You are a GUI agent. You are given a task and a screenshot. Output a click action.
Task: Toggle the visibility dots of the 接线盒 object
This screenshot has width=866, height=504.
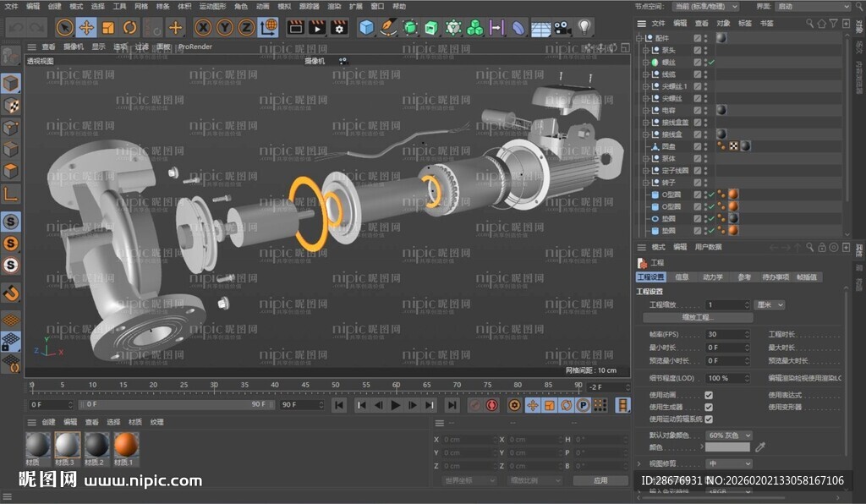(x=706, y=134)
